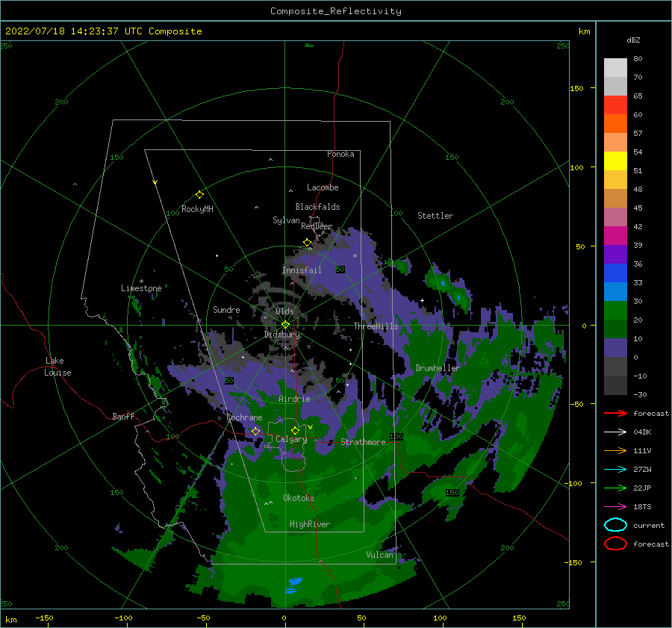The width and height of the screenshot is (672, 628).
Task: Click the bright green 20-30 dBZ swatch
Action: 615,311
